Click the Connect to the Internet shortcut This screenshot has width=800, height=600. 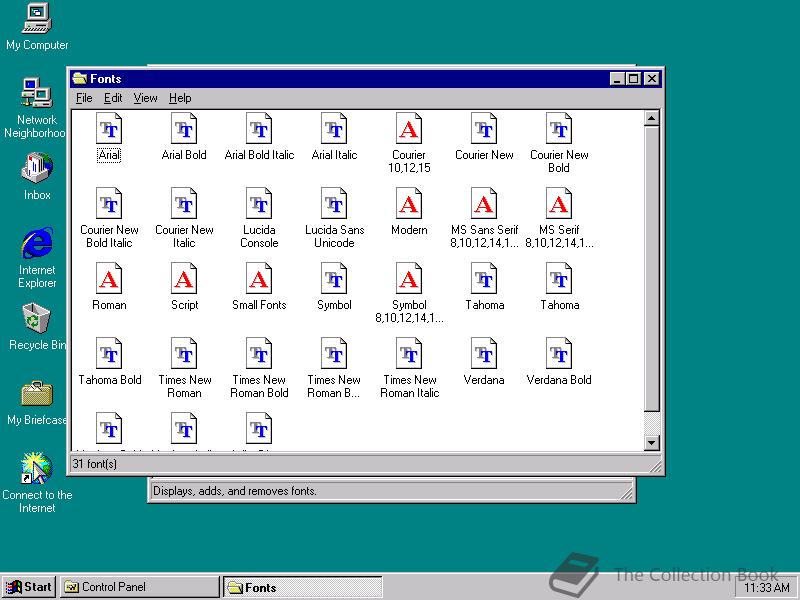point(37,483)
